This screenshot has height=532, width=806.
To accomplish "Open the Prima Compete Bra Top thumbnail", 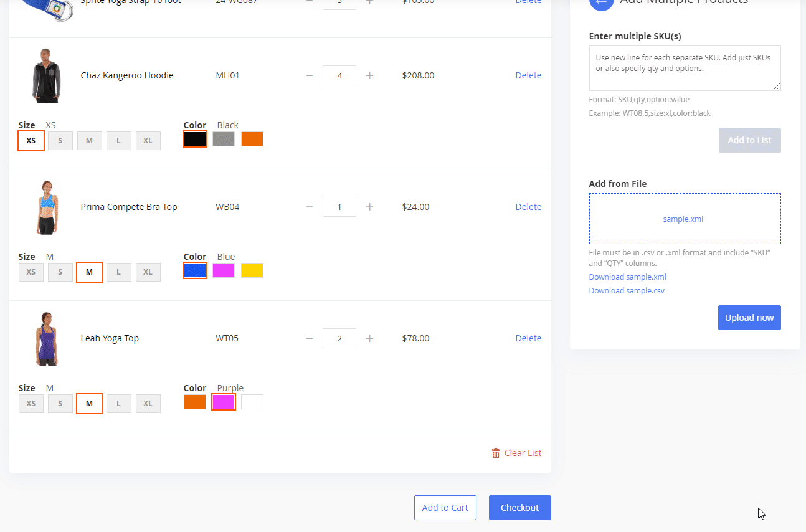I will pos(47,207).
